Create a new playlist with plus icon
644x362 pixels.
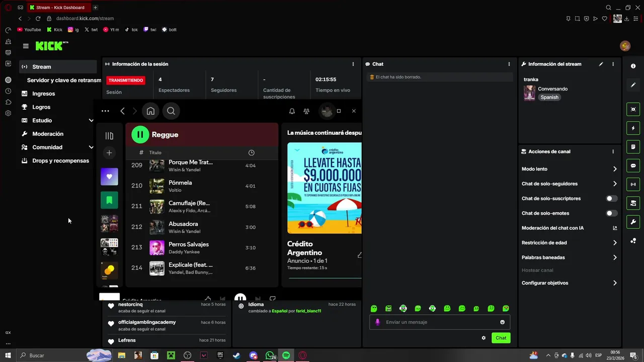[x=109, y=153]
